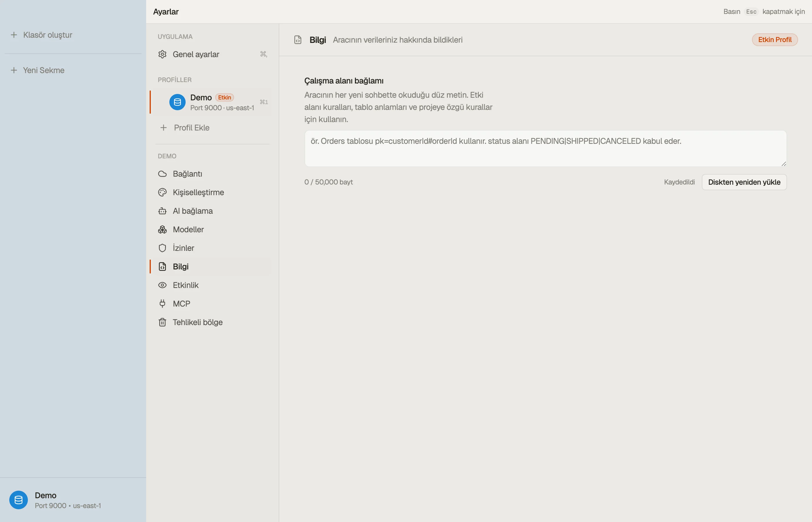Click the MCP plug icon

pos(162,304)
